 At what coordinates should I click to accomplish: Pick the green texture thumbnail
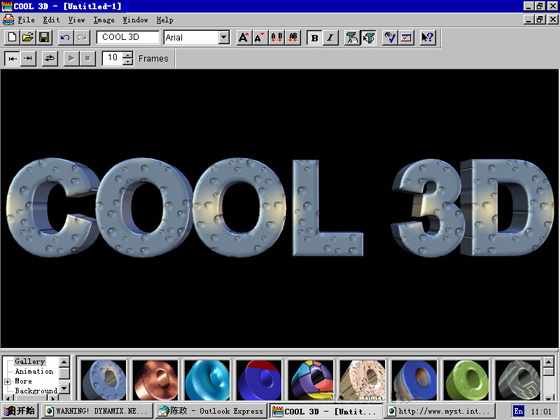[x=466, y=380]
